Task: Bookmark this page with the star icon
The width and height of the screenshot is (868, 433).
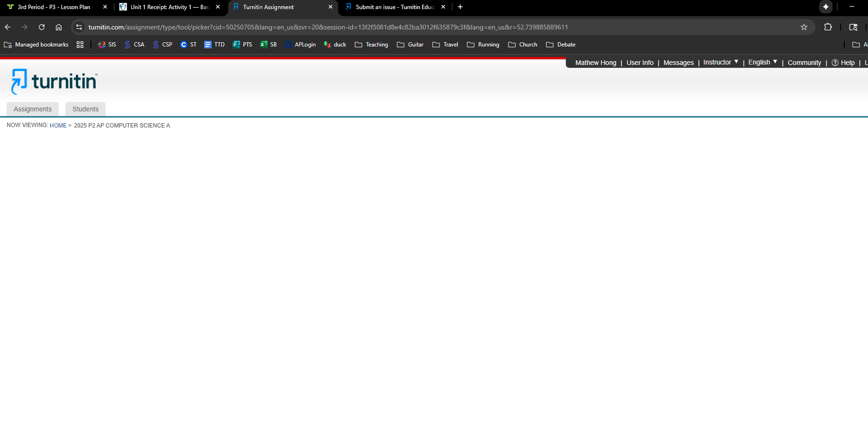Action: 804,27
